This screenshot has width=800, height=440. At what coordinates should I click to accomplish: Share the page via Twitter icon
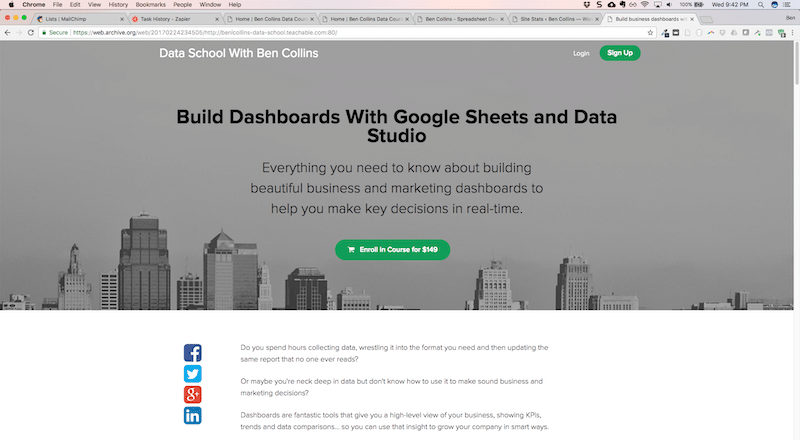pyautogui.click(x=192, y=374)
